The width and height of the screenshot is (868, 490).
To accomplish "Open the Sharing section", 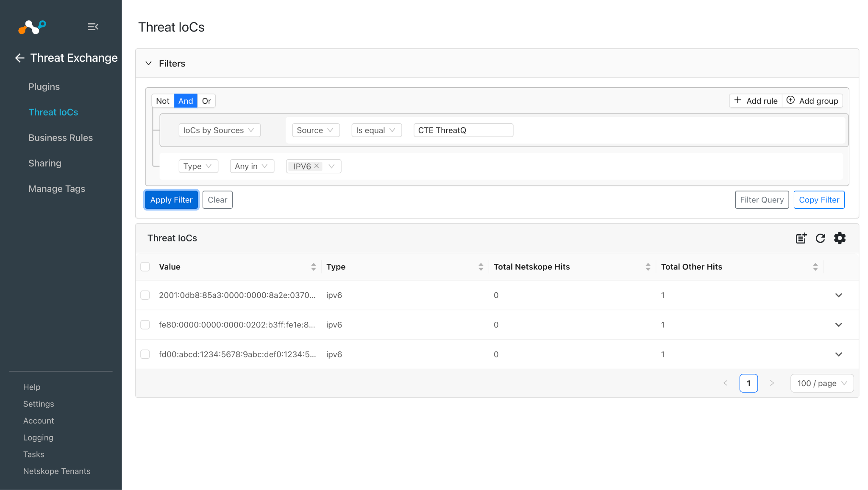I will (x=45, y=163).
